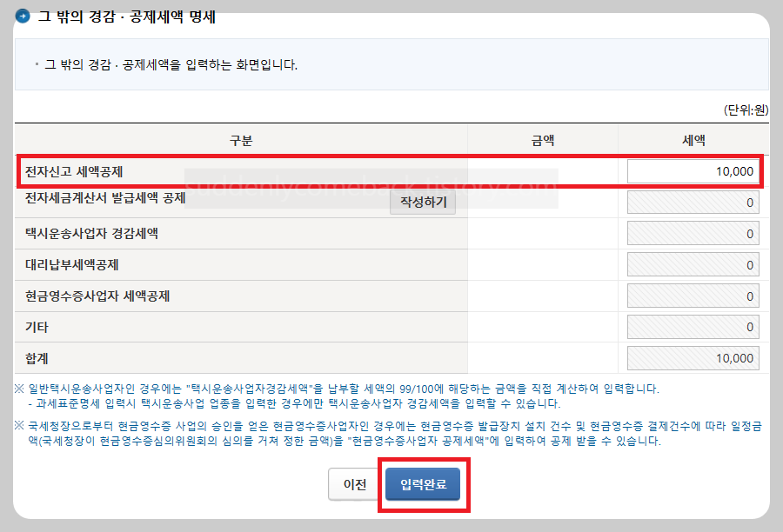Click the 금액 column header

(x=542, y=139)
